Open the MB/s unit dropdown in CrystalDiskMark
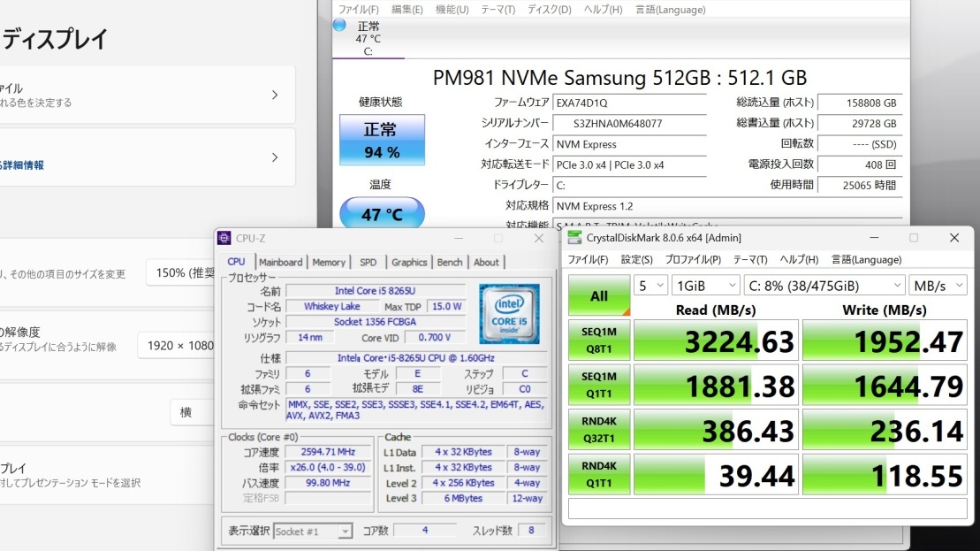The image size is (980, 551). click(938, 286)
